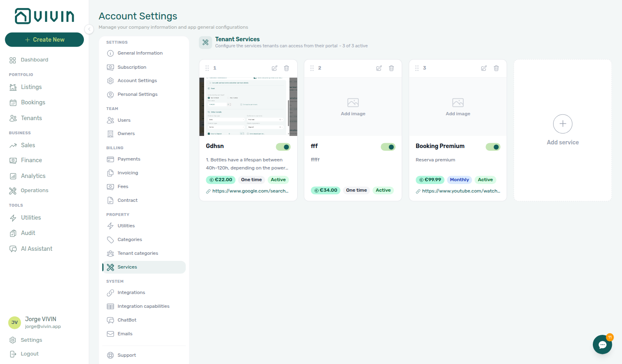Click the Users team icon
The width and height of the screenshot is (622, 364).
(x=110, y=120)
